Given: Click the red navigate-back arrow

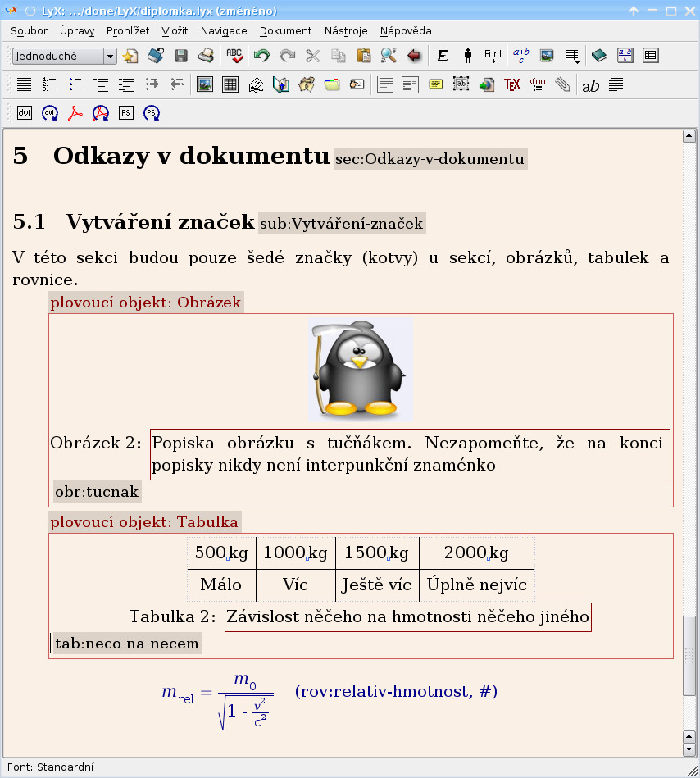Looking at the screenshot, I should pyautogui.click(x=414, y=56).
